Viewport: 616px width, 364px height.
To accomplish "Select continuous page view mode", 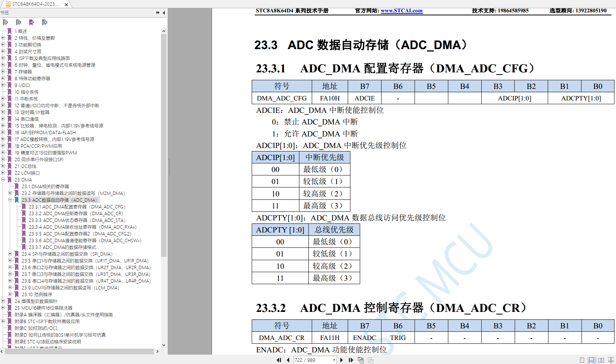I will pyautogui.click(x=591, y=360).
